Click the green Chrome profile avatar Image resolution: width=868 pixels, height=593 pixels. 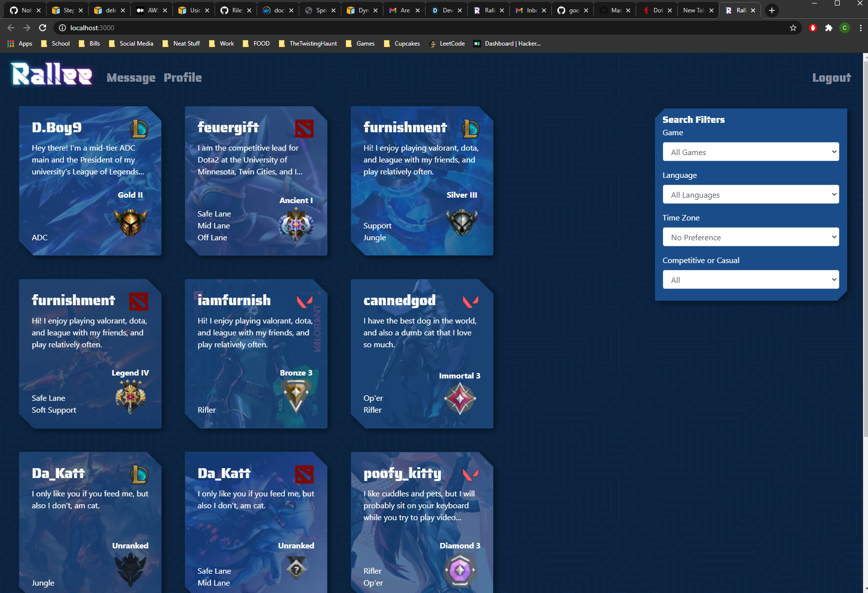(x=845, y=28)
